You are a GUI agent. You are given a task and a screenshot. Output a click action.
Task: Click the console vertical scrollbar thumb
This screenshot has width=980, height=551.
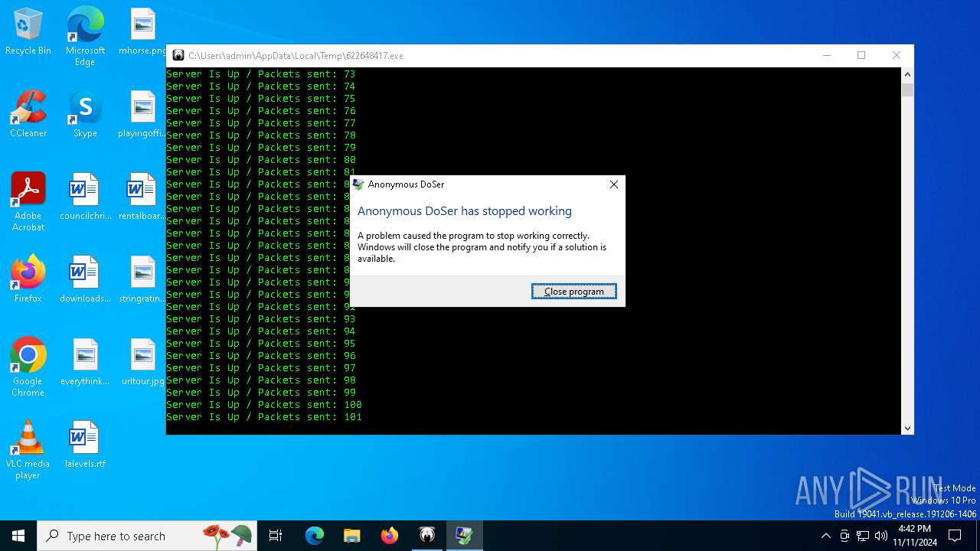(907, 90)
